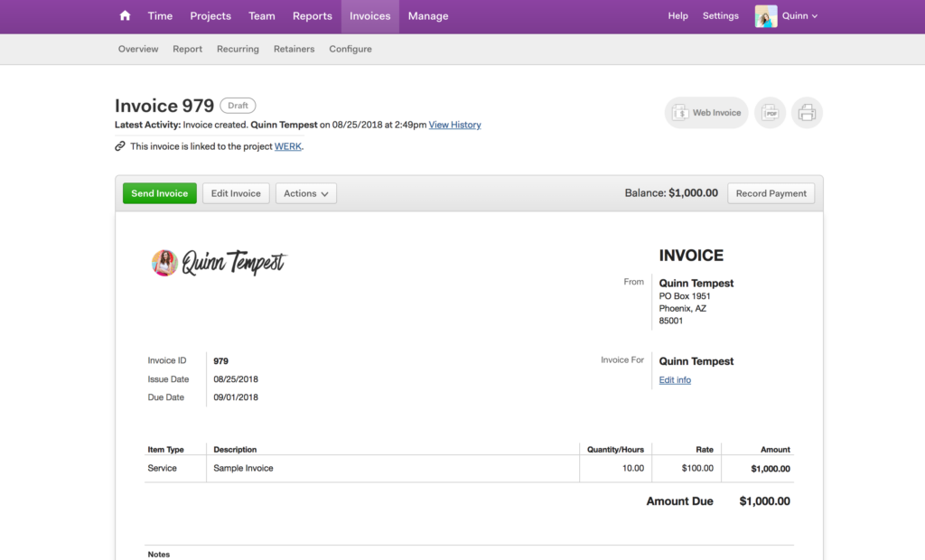
Task: Switch to the Recurring sub-tab
Action: [238, 49]
